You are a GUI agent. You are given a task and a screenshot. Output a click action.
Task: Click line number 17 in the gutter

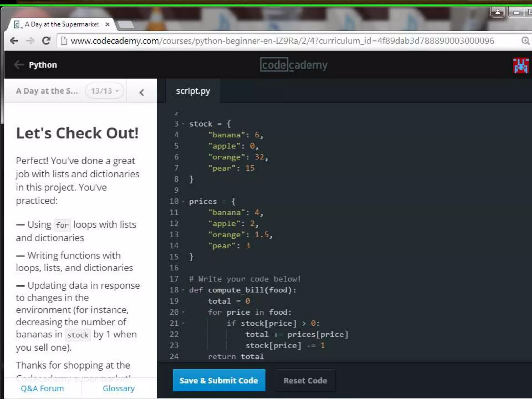coord(174,279)
